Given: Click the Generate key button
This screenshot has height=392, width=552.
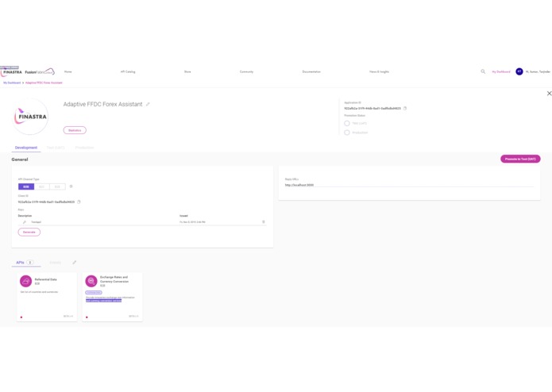Looking at the screenshot, I should point(29,232).
